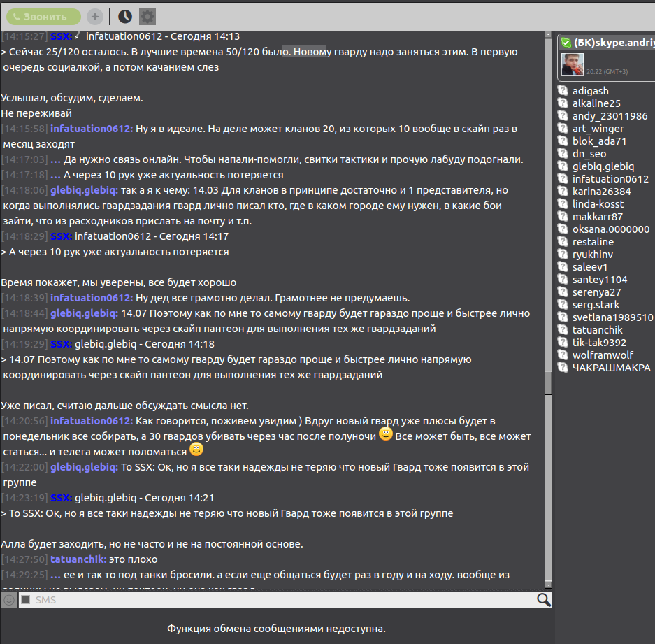
Task: Click status icon next to art_winger
Action: coord(563,128)
